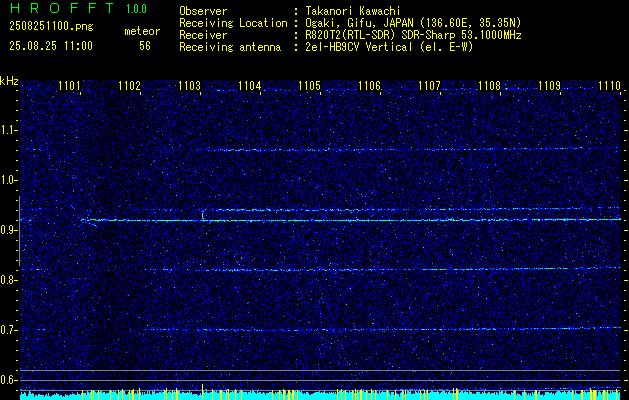The width and height of the screenshot is (629, 400).
Task: Click the grey vertical range bar at left edge
Action: [19, 231]
